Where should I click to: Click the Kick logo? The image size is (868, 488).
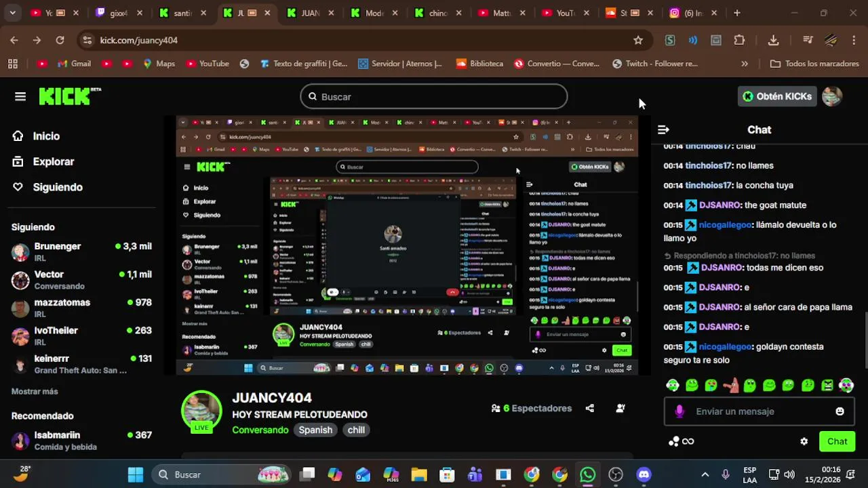point(70,96)
